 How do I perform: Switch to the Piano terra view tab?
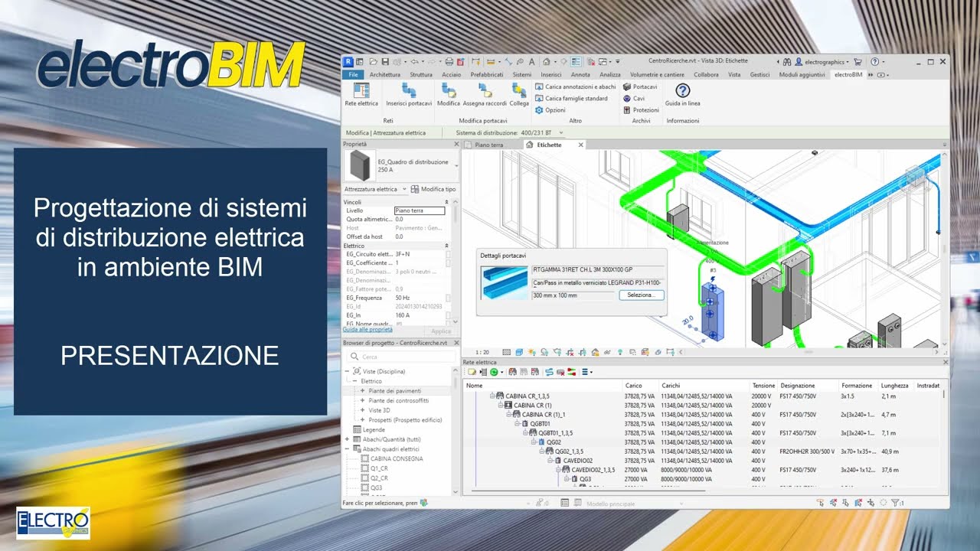coord(488,145)
